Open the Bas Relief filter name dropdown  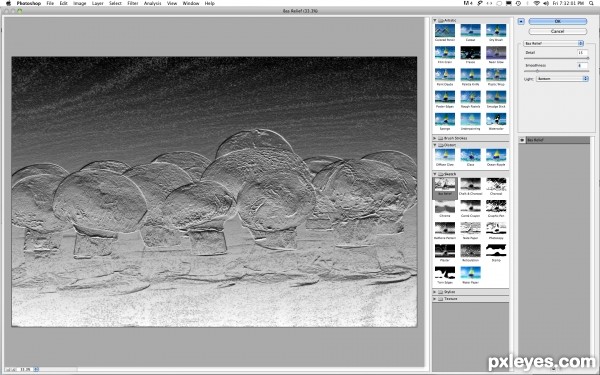(x=553, y=43)
